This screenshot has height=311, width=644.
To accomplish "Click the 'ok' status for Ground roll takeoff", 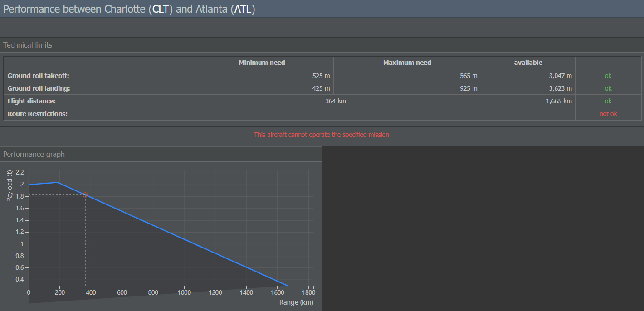I will (608, 76).
